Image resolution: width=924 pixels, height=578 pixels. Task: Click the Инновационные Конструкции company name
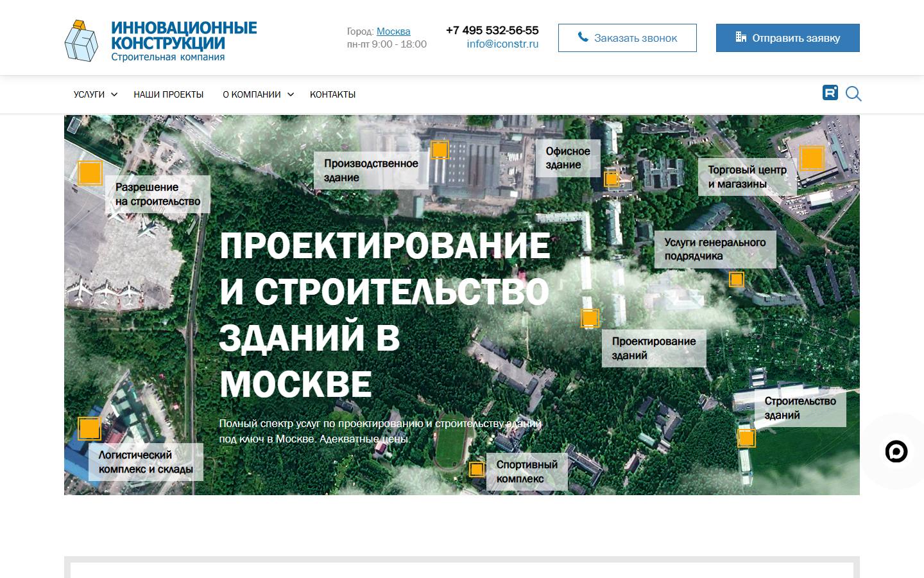(184, 35)
